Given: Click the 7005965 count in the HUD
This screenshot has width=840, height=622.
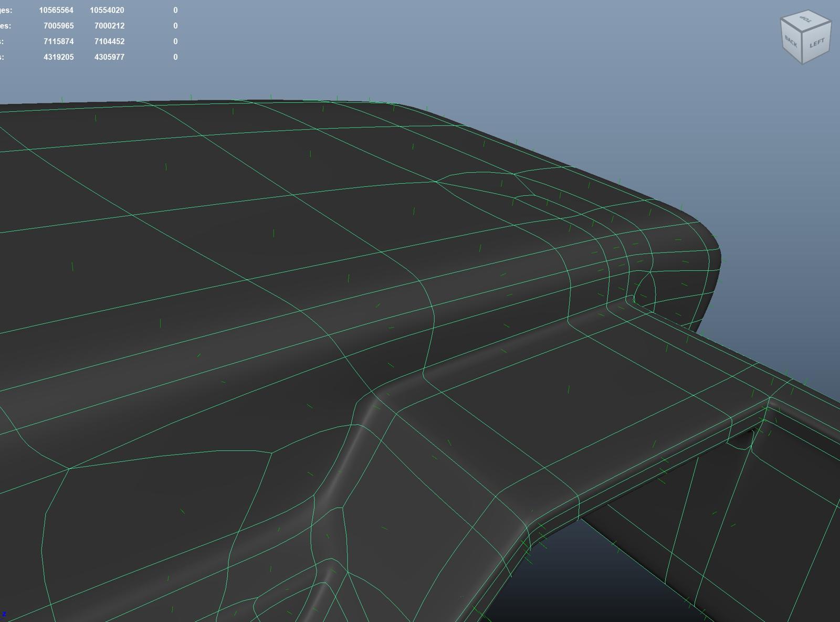Looking at the screenshot, I should 58,26.
